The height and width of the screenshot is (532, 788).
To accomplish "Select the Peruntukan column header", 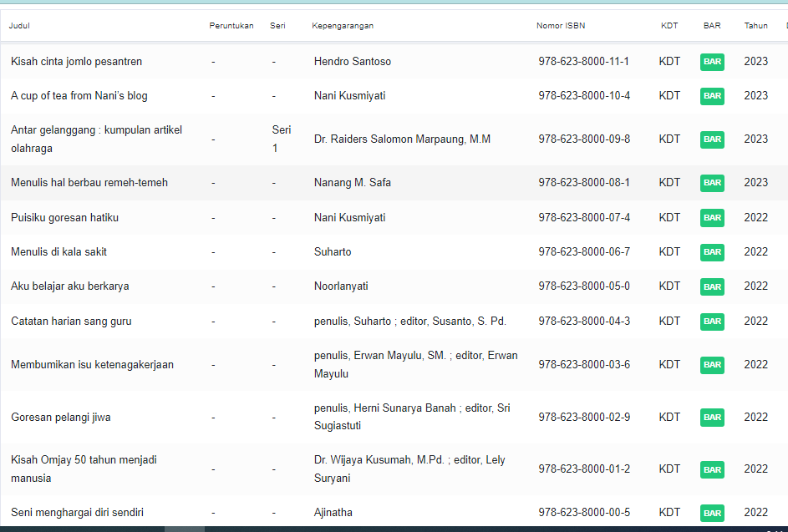I will 231,26.
